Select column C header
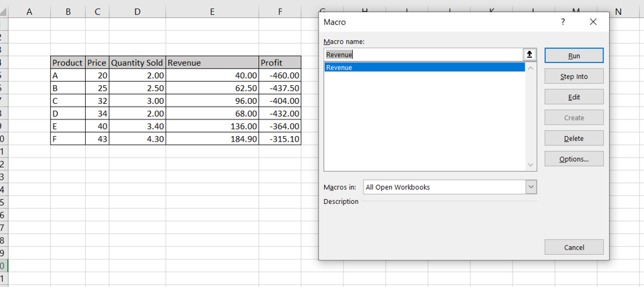Viewport: 644px width, 287px height. (97, 12)
